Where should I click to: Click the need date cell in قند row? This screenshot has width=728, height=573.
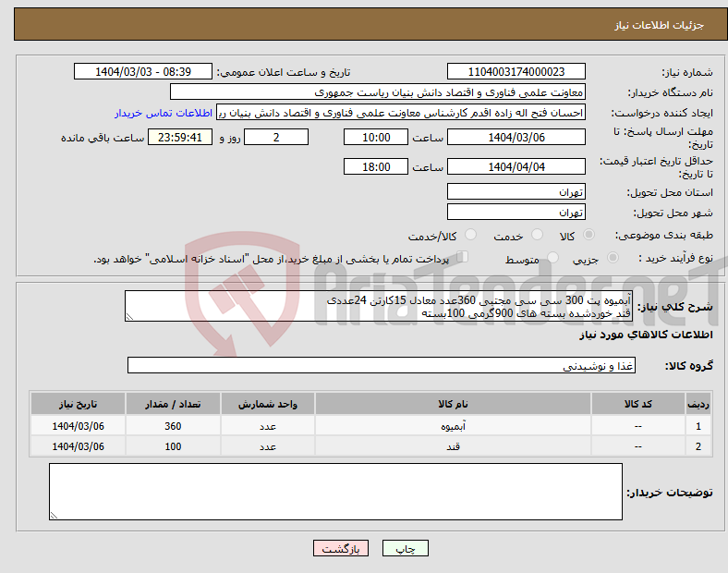(78, 446)
